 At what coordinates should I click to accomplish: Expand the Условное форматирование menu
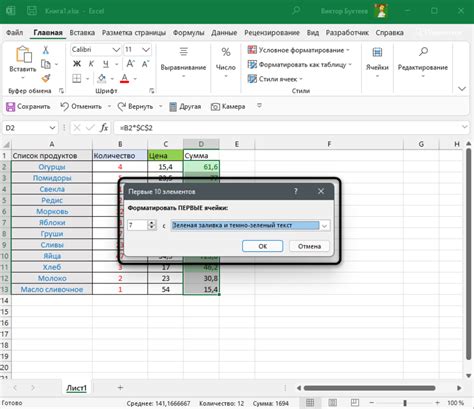tap(299, 50)
